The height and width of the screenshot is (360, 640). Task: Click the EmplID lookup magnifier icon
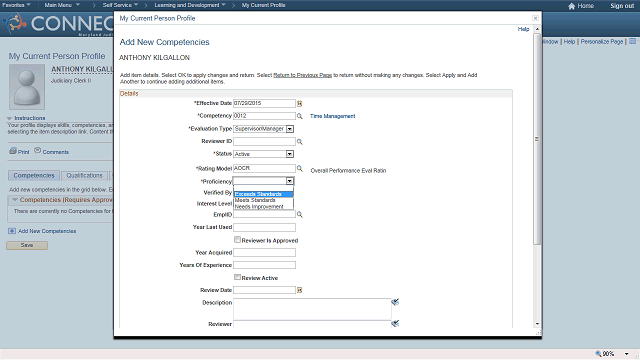[300, 214]
